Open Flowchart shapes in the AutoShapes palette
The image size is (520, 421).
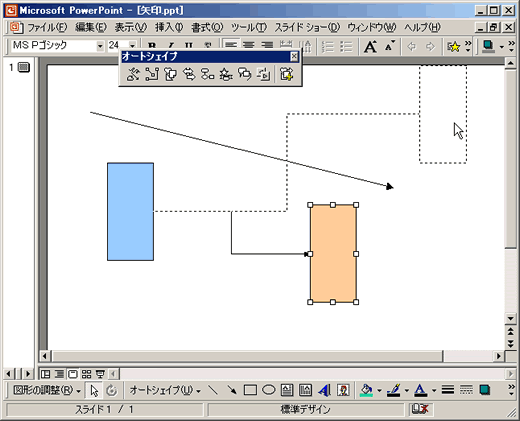pos(207,74)
